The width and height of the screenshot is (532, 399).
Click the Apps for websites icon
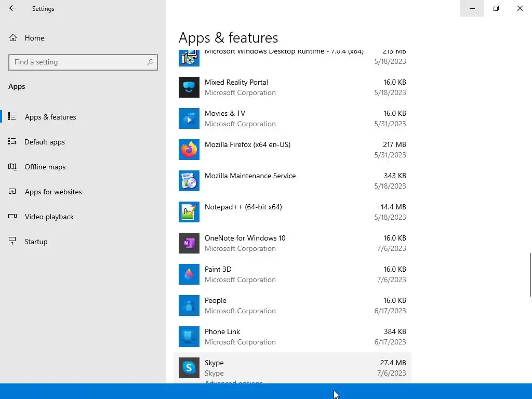point(12,191)
